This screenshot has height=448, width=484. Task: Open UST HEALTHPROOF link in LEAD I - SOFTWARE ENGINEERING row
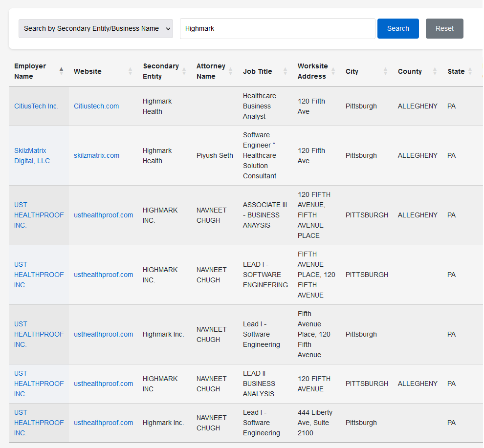[39, 275]
